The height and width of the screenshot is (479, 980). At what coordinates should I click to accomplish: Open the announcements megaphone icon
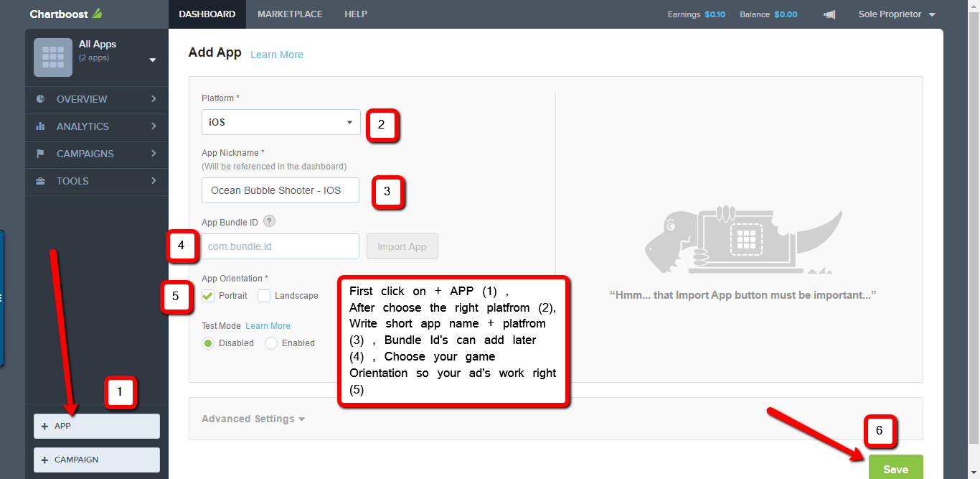(x=829, y=14)
